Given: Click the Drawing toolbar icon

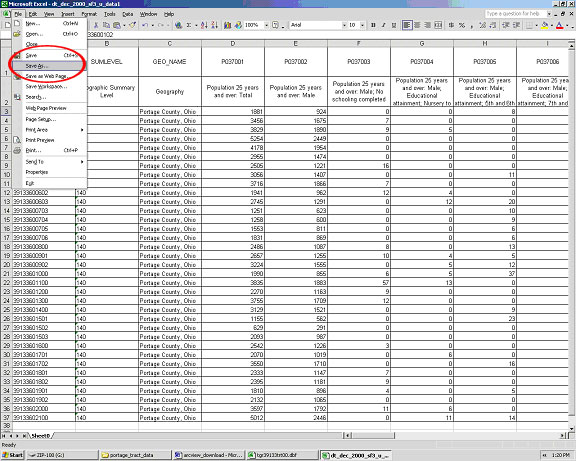Looking at the screenshot, I should [238, 25].
